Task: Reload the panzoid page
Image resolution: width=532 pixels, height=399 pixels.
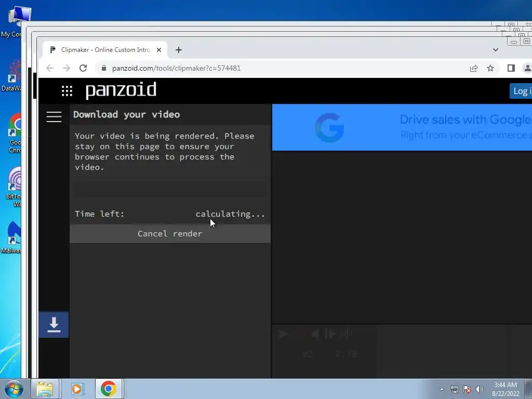Action: 83,68
